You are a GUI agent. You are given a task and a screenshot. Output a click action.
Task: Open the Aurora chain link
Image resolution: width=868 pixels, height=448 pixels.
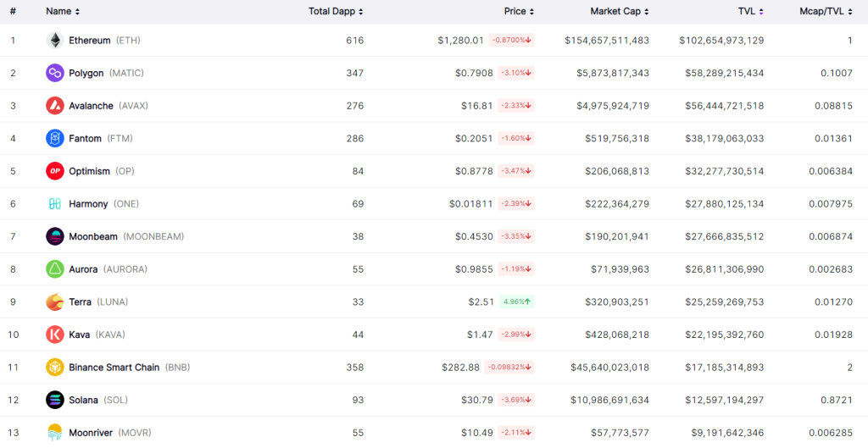pos(83,268)
